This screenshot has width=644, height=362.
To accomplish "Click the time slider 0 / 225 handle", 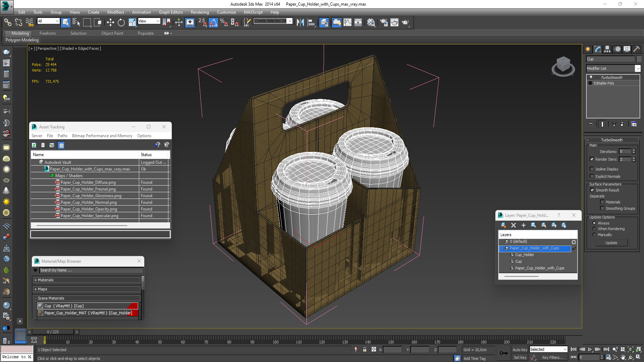I will click(53, 332).
